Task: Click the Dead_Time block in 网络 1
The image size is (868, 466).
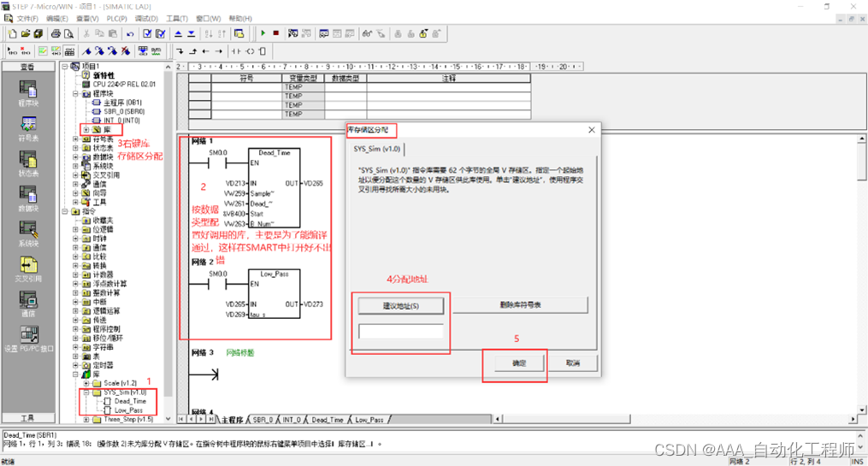Action: (x=274, y=188)
